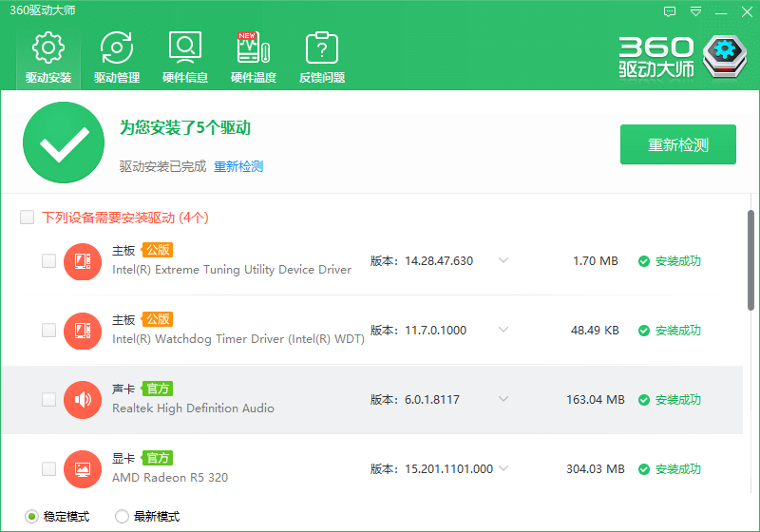Check the Realtek High Definition Audio box

(x=49, y=399)
